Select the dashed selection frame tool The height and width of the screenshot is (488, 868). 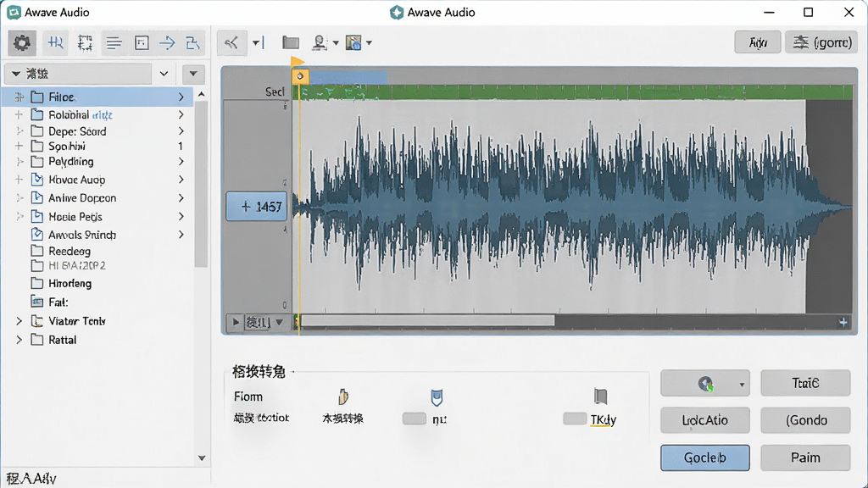[x=85, y=42]
